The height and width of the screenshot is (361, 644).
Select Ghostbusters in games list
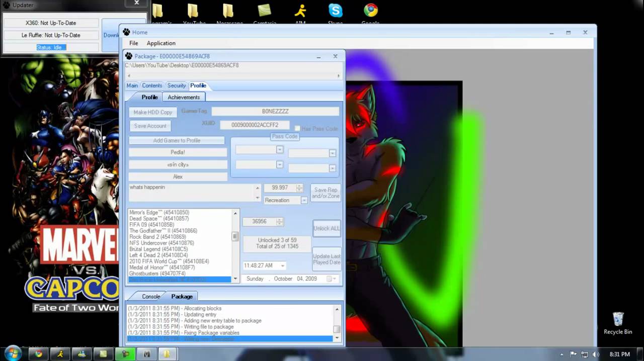pyautogui.click(x=157, y=274)
